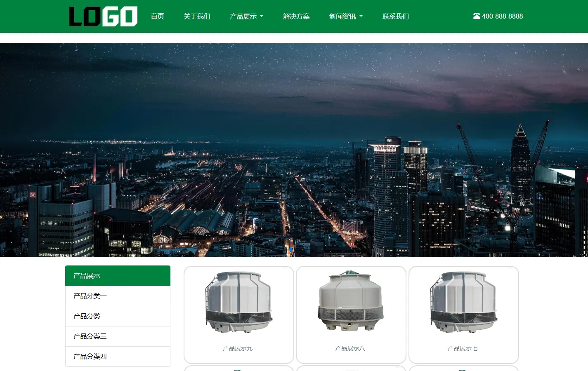Viewport: 588px width, 371px height.
Task: Go to the 首页 navigation item
Action: [158, 16]
